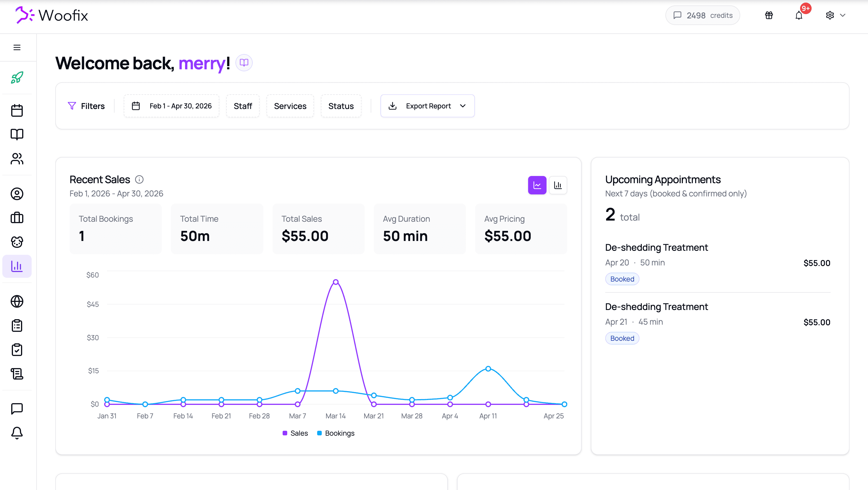The height and width of the screenshot is (490, 868).
Task: Hide the Sales series in the chart legend
Action: click(295, 433)
